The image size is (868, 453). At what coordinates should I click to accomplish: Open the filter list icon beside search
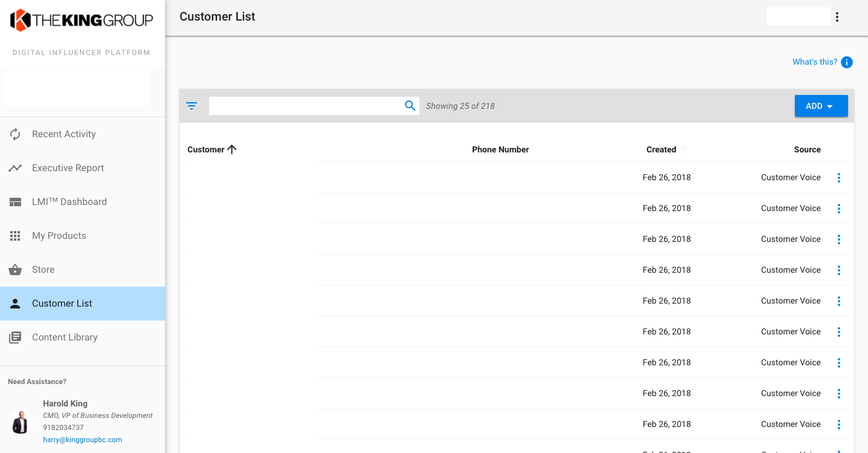pos(192,106)
